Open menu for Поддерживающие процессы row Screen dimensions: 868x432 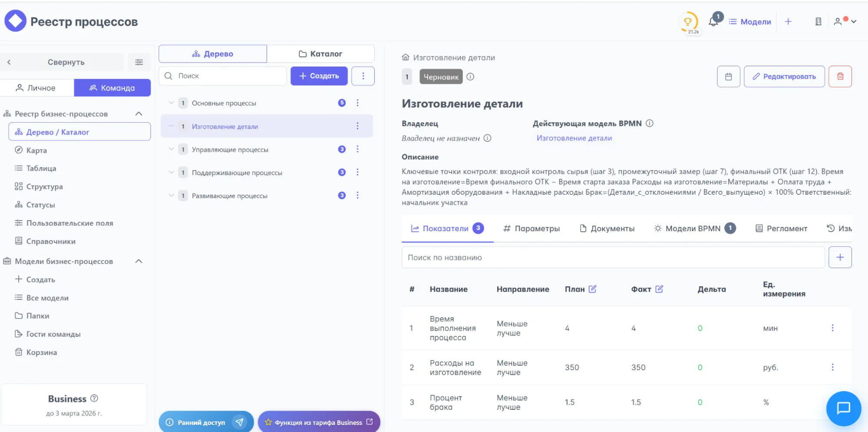[357, 172]
